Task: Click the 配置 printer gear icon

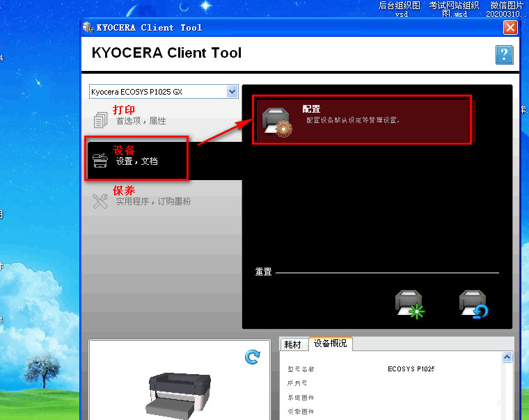Action: point(277,122)
